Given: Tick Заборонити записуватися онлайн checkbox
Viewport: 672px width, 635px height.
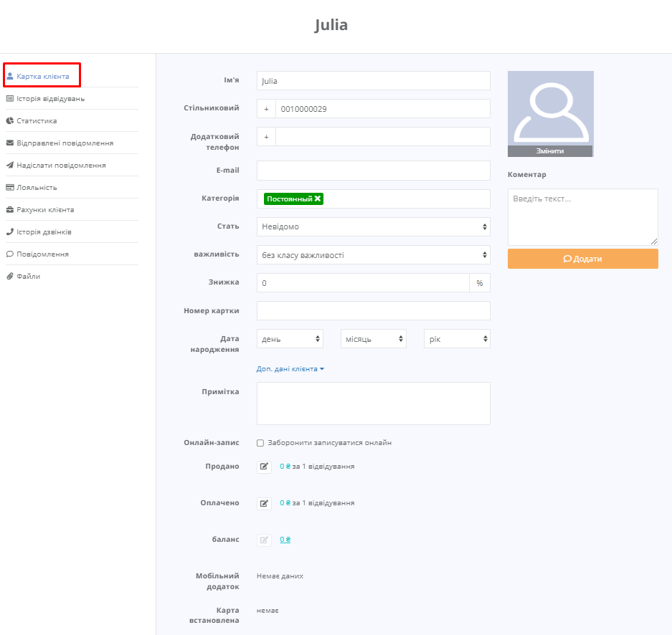Looking at the screenshot, I should [260, 443].
